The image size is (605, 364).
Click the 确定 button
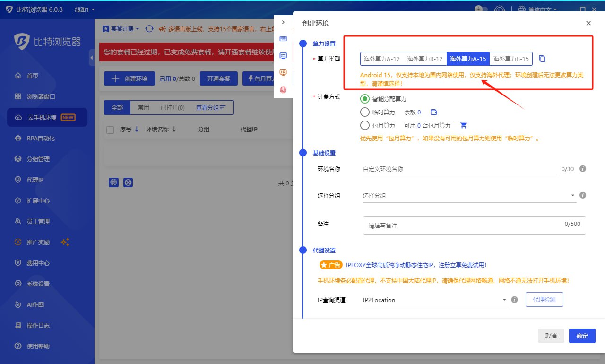(x=582, y=336)
